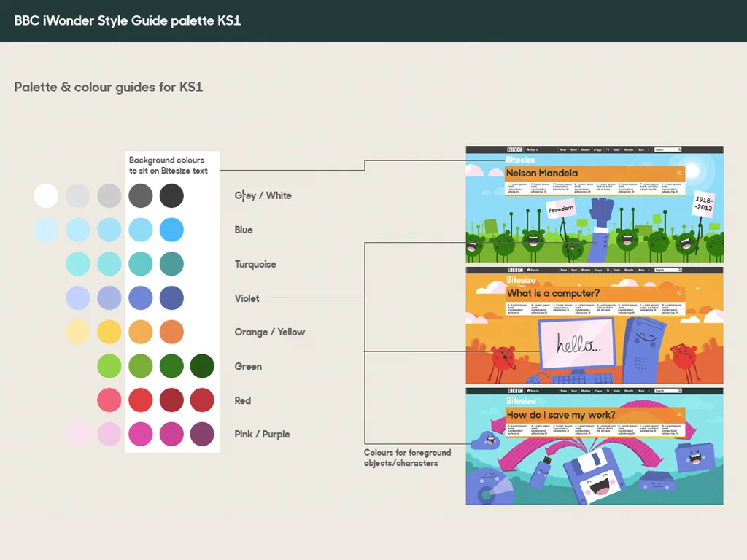Pick the lightest turquoise swatch in Turquoise row
This screenshot has height=560, width=747.
tap(78, 264)
